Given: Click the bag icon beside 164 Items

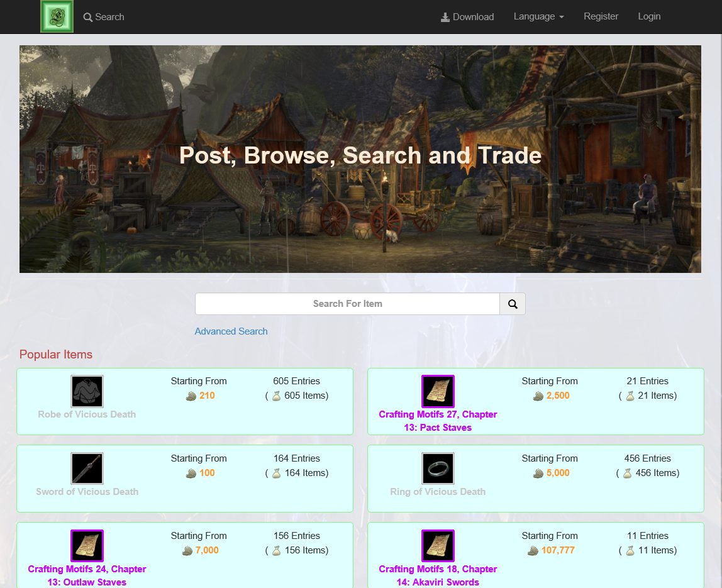Looking at the screenshot, I should point(276,474).
